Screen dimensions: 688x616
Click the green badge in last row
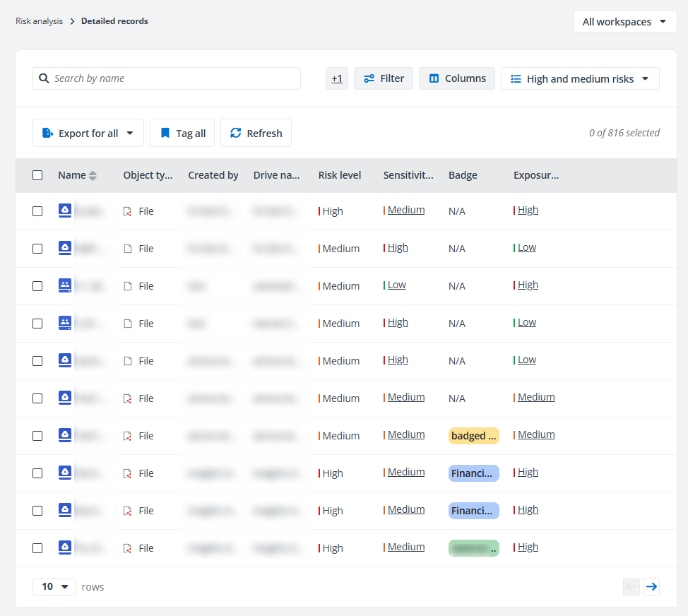coord(473,548)
